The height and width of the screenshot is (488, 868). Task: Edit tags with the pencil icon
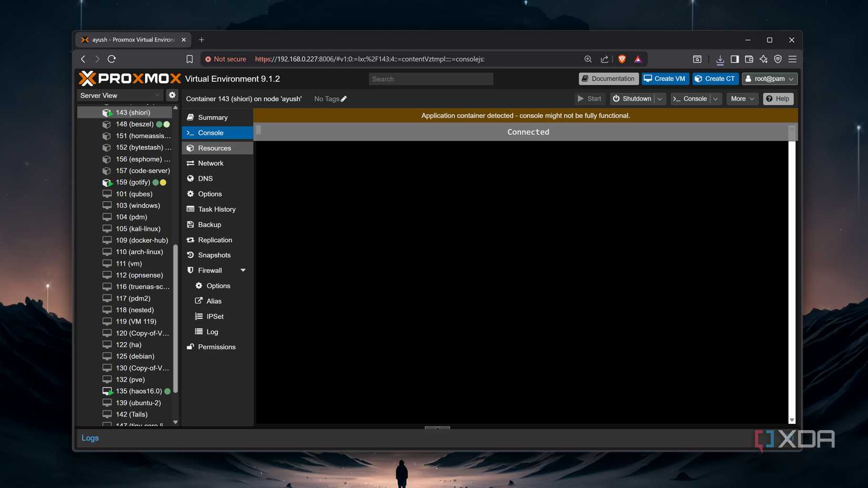pos(344,99)
